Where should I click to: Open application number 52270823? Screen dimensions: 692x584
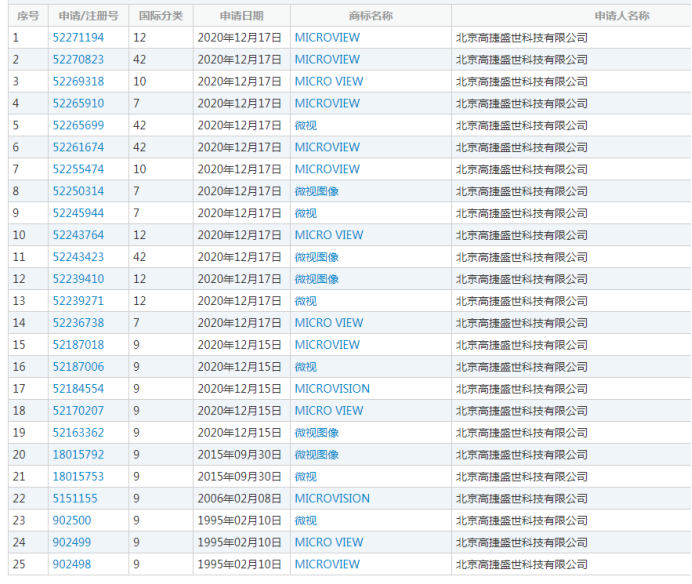click(x=78, y=60)
